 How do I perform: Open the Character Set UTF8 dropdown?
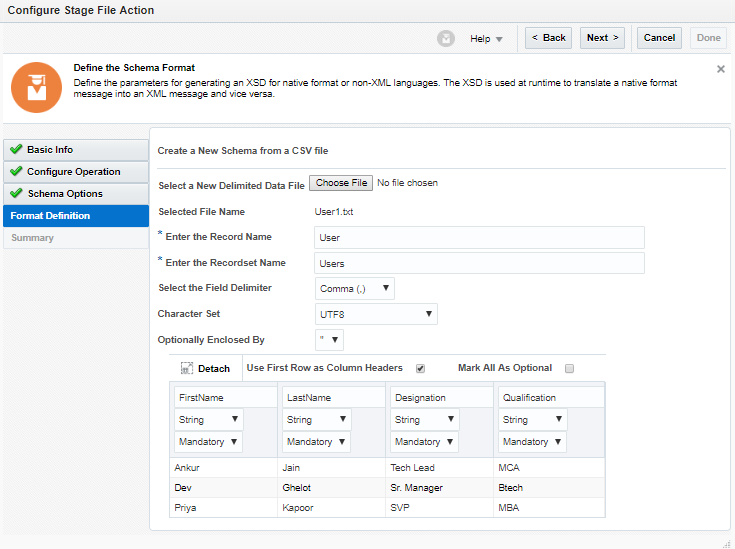pyautogui.click(x=376, y=314)
